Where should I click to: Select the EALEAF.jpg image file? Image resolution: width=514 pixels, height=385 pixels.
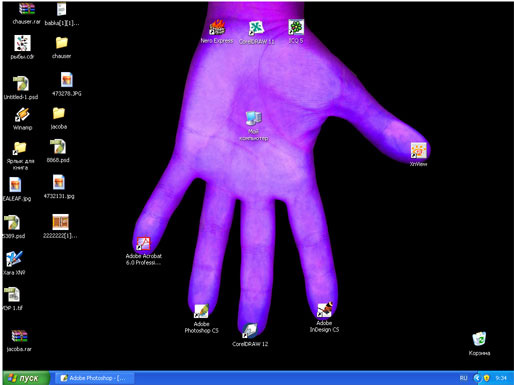[x=15, y=185]
